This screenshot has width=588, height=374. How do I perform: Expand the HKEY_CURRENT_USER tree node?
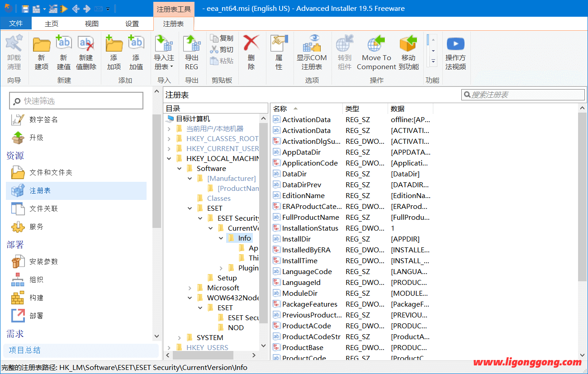(x=169, y=149)
